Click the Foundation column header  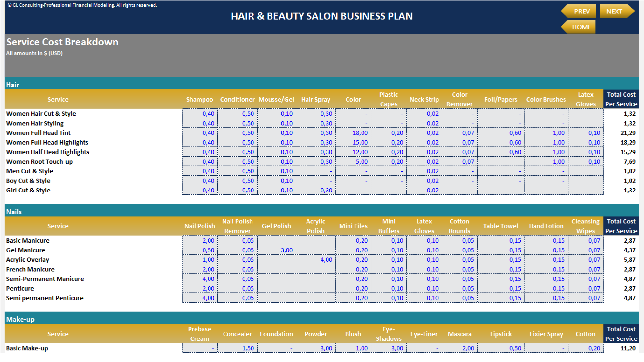[276, 334]
